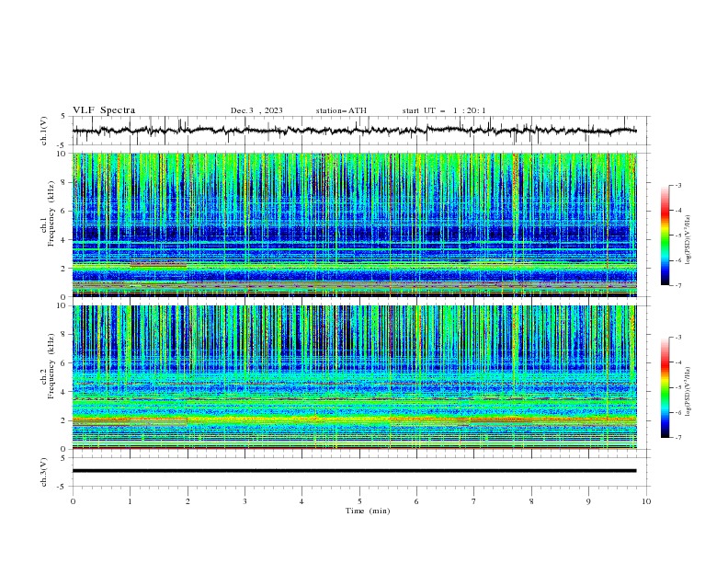Click the "10" tick on the time axis

point(646,501)
